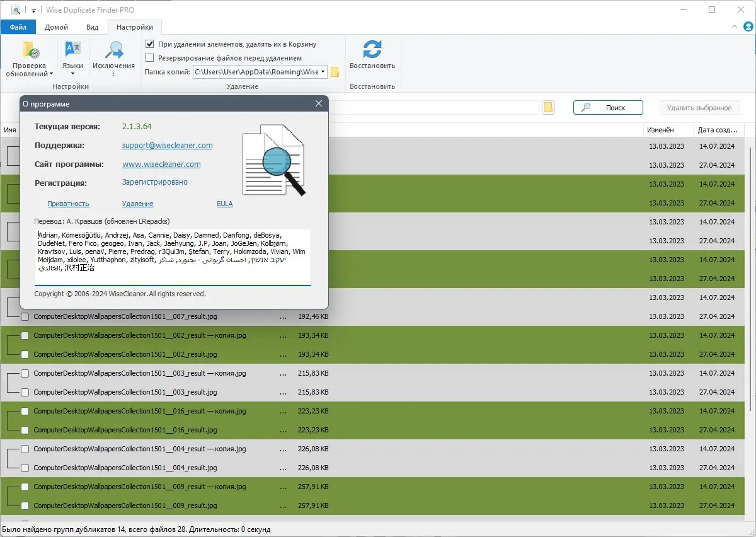Open the backup folder path dropdown

click(x=323, y=72)
